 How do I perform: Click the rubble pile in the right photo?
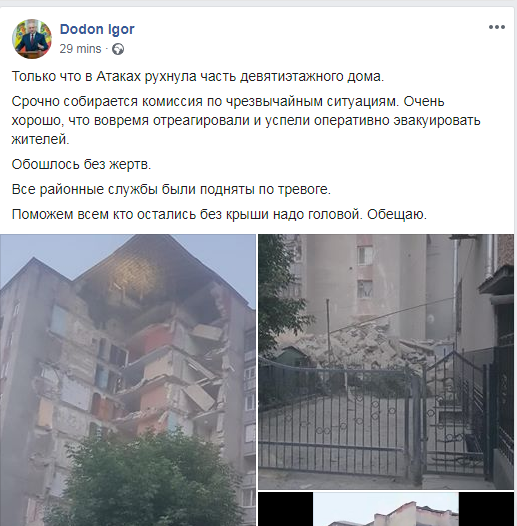[x=366, y=342]
